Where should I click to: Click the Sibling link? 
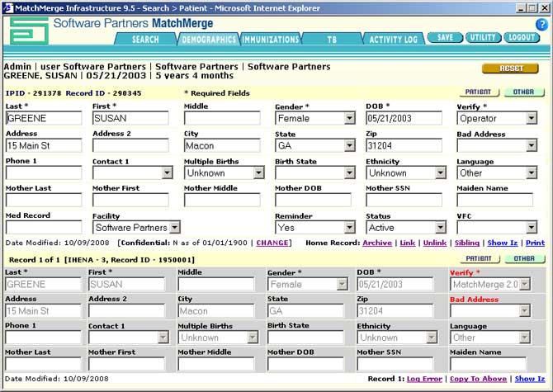[x=467, y=243]
